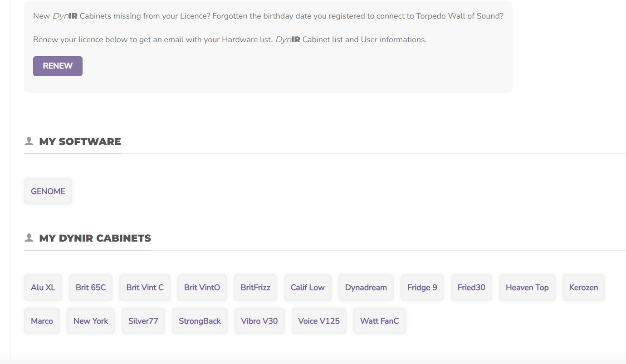Open the Marco cabinet tag
The width and height of the screenshot is (626, 364).
(42, 321)
